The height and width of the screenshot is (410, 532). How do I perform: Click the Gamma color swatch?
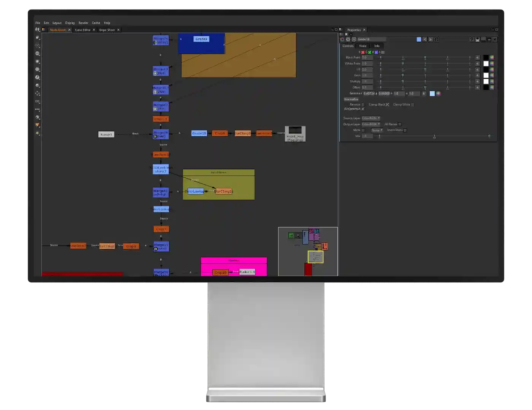pyautogui.click(x=432, y=93)
